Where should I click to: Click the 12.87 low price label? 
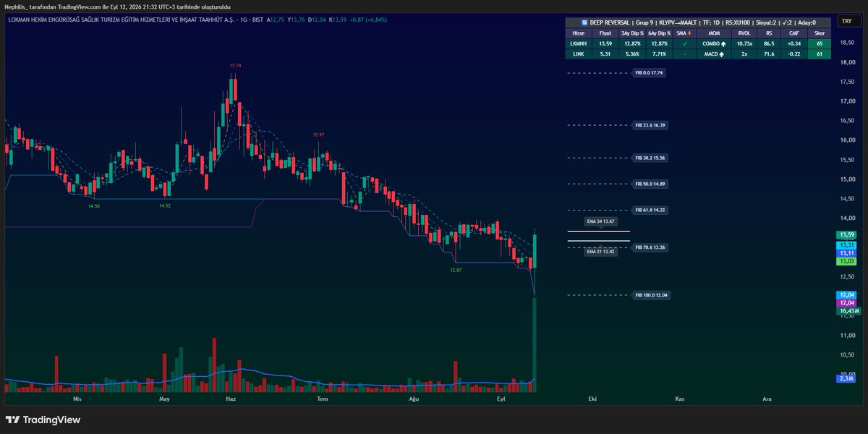[455, 270]
